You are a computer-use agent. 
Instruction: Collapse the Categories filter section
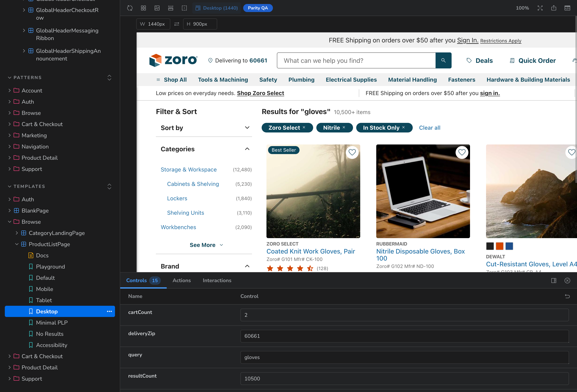(x=247, y=149)
